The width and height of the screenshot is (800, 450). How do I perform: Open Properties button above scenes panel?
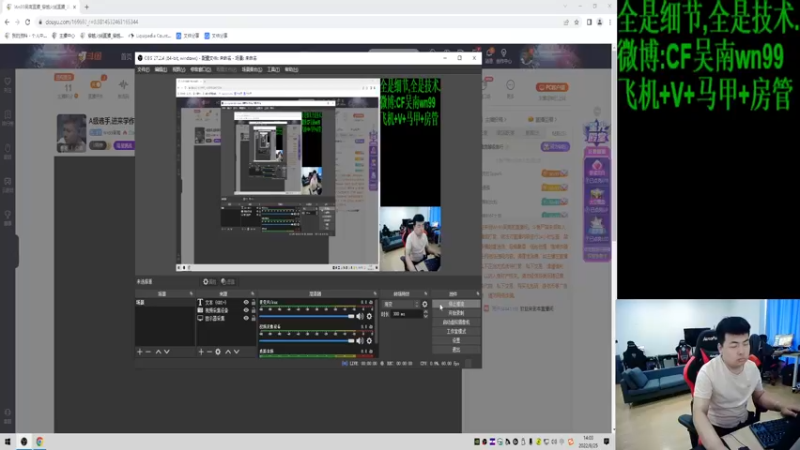(x=209, y=282)
